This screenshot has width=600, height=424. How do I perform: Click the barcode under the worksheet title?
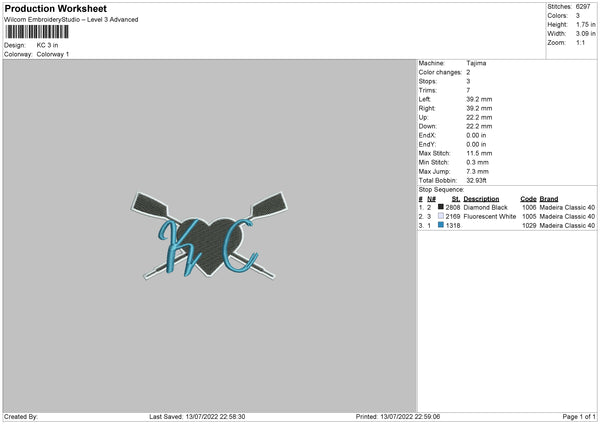coord(37,32)
